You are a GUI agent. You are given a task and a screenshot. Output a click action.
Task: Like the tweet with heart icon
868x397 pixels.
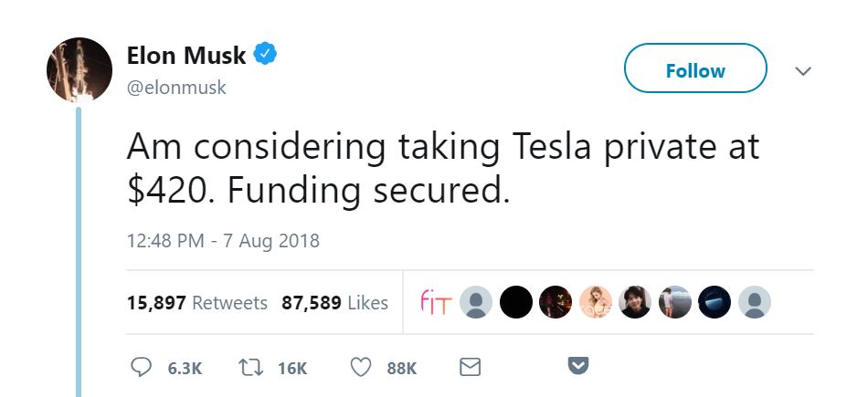[362, 367]
